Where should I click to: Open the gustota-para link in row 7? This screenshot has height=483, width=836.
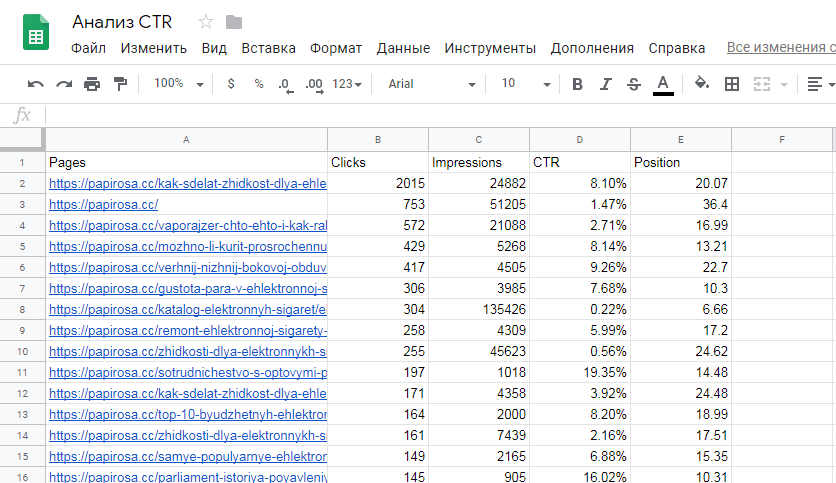pos(188,288)
